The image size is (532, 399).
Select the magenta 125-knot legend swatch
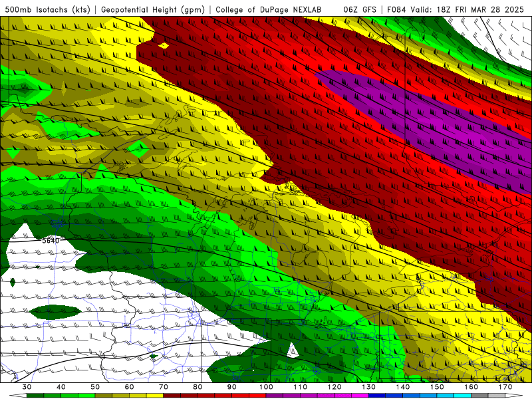[x=360, y=396]
